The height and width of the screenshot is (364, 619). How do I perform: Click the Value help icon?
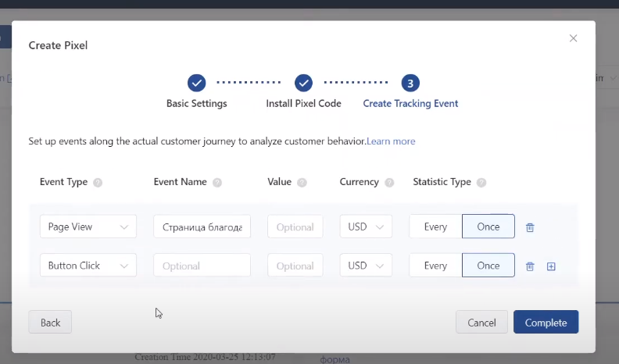click(x=302, y=183)
